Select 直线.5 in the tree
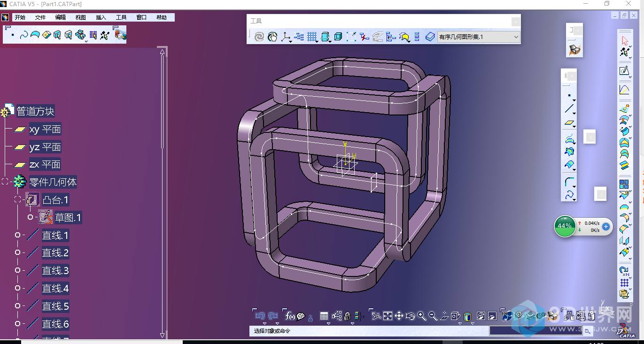 click(55, 306)
